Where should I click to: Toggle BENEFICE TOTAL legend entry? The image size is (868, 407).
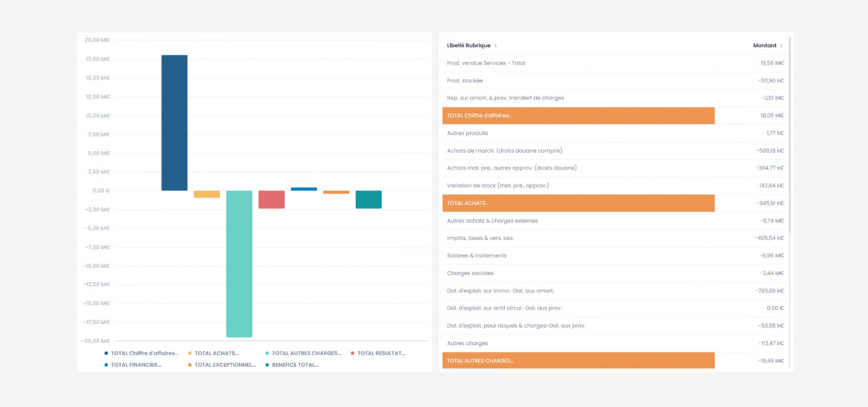(295, 365)
